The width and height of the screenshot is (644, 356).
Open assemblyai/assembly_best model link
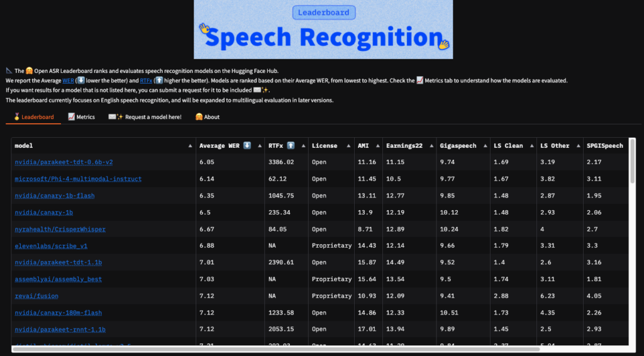(x=58, y=279)
